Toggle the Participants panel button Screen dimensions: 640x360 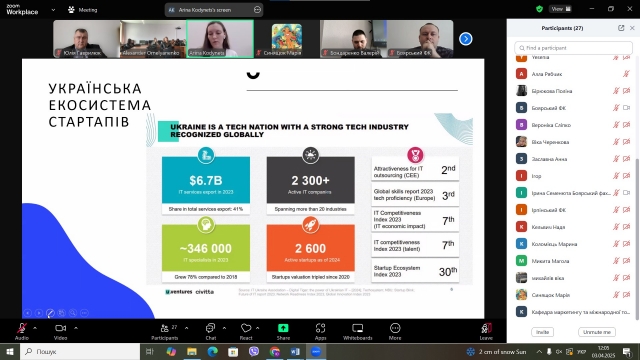coord(165,328)
